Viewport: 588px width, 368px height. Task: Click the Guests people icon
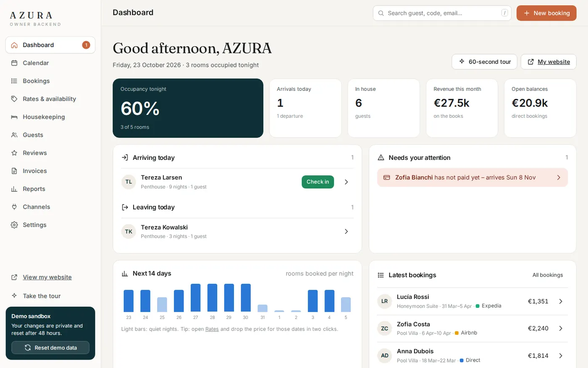[x=14, y=135]
